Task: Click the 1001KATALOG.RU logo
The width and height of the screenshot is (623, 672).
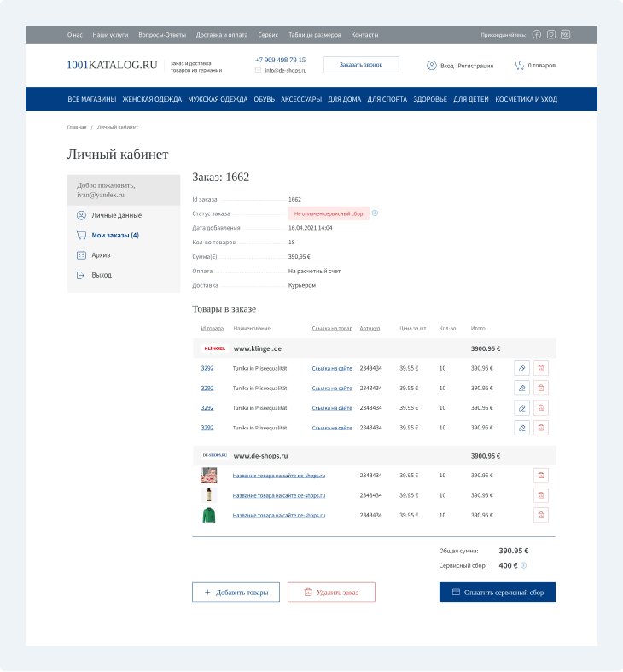Action: point(113,65)
